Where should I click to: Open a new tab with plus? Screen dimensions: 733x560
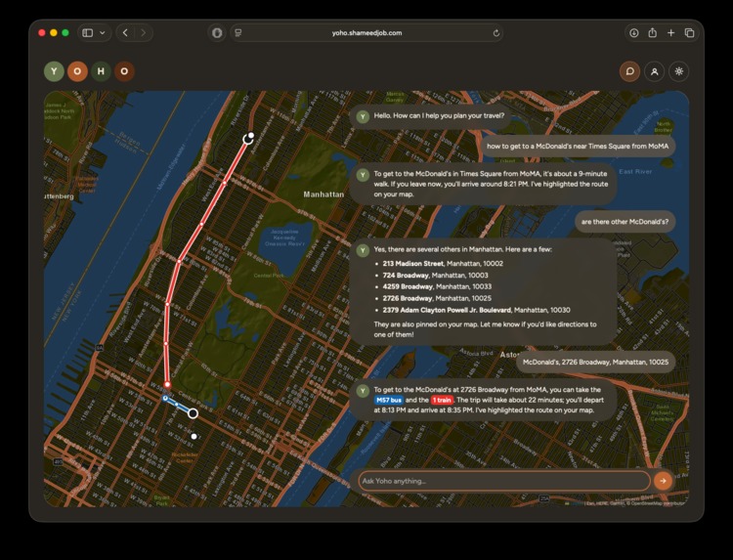[670, 32]
